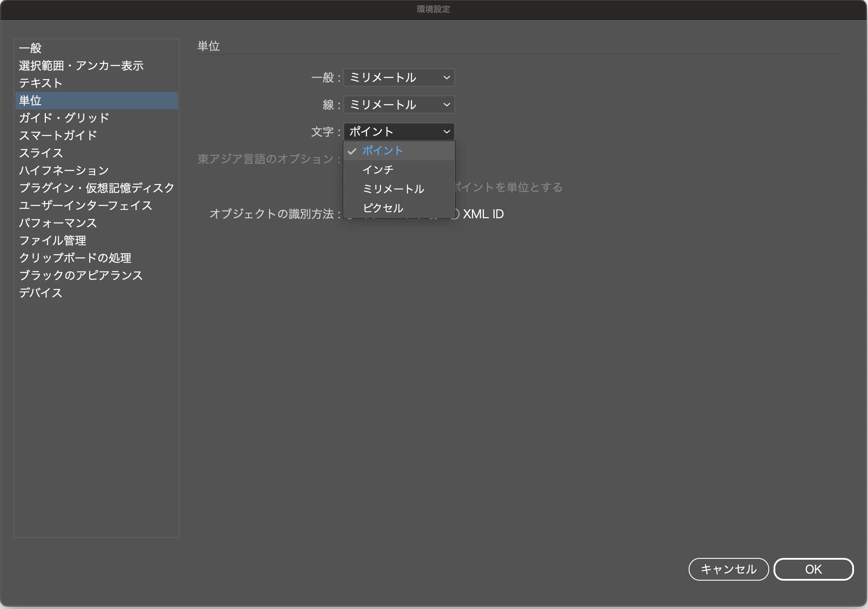The height and width of the screenshot is (609, 868).
Task: Open the 線 units dropdown
Action: (x=398, y=105)
